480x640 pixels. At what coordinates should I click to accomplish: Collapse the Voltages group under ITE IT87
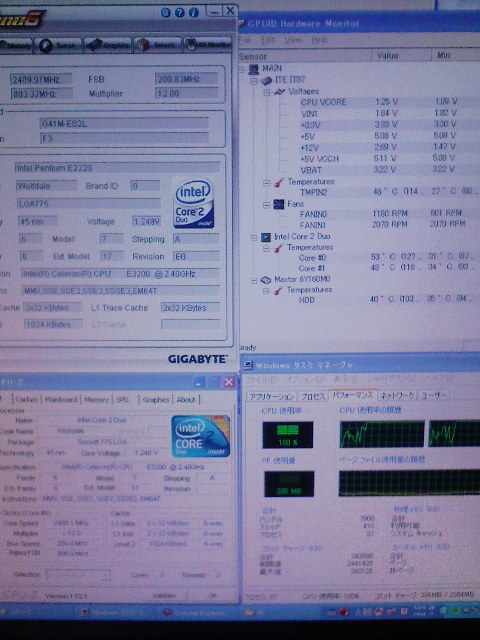(267, 92)
